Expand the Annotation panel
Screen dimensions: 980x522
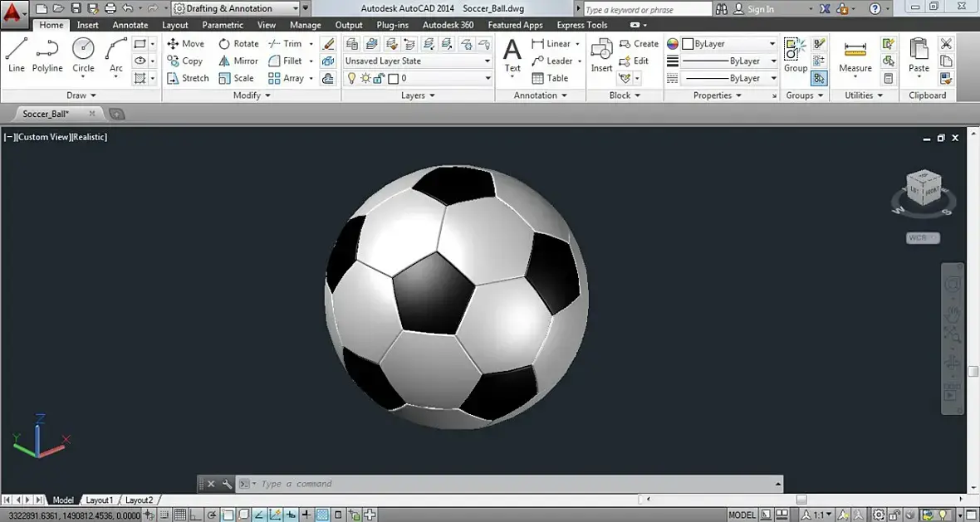(541, 95)
